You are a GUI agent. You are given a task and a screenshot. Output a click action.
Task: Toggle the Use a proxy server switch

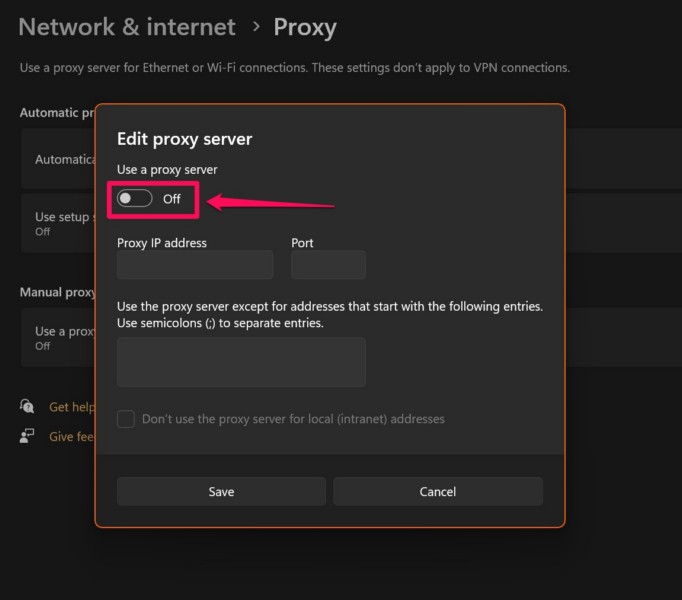(135, 199)
